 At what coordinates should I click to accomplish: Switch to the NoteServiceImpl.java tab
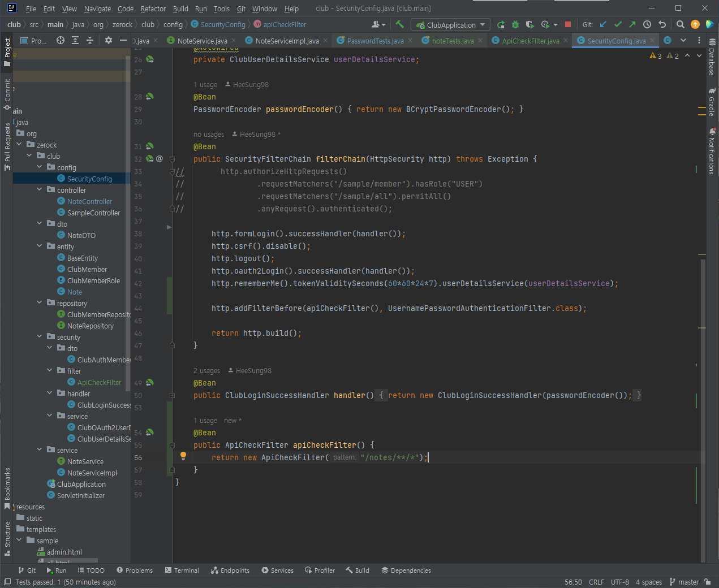click(287, 41)
